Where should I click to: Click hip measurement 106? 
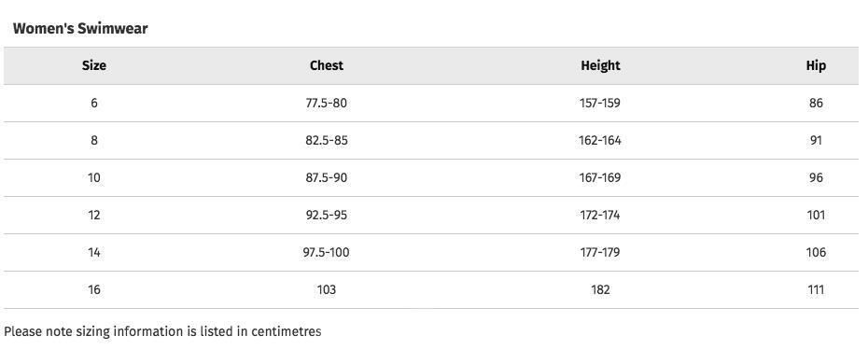(x=816, y=253)
